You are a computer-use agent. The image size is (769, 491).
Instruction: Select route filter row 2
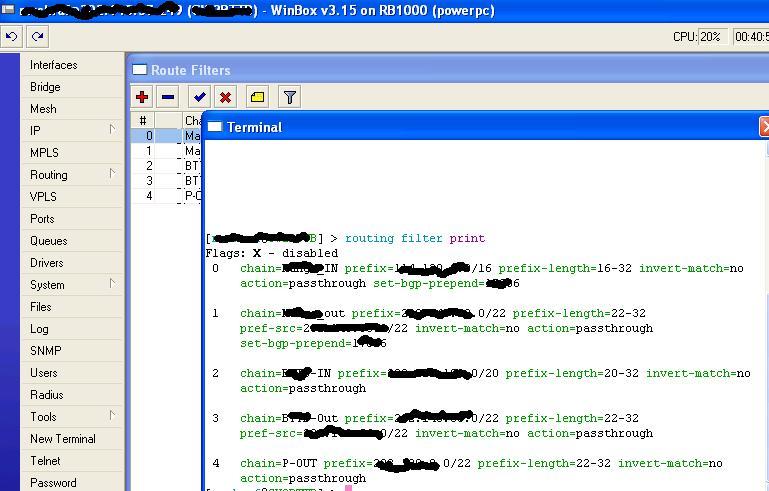point(167,166)
